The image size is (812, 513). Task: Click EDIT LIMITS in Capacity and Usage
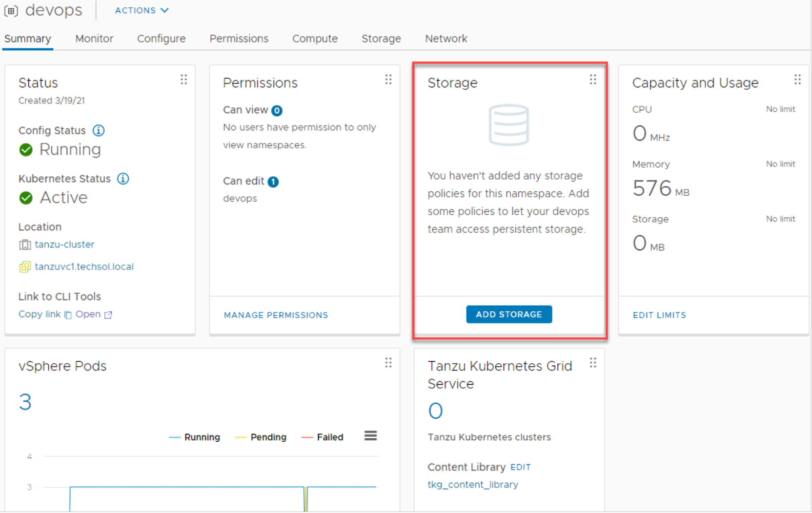pyautogui.click(x=659, y=315)
